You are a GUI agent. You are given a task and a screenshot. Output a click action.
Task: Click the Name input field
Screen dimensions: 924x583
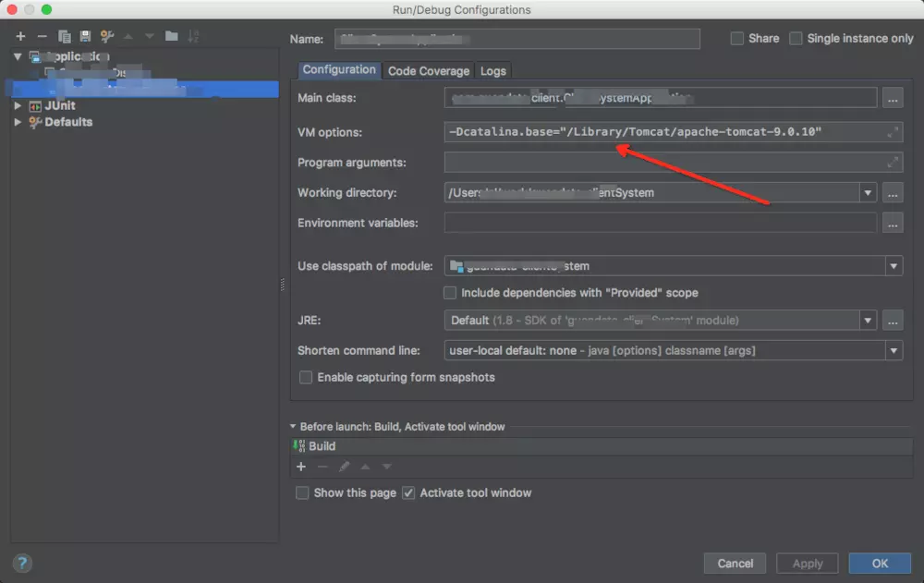[517, 39]
